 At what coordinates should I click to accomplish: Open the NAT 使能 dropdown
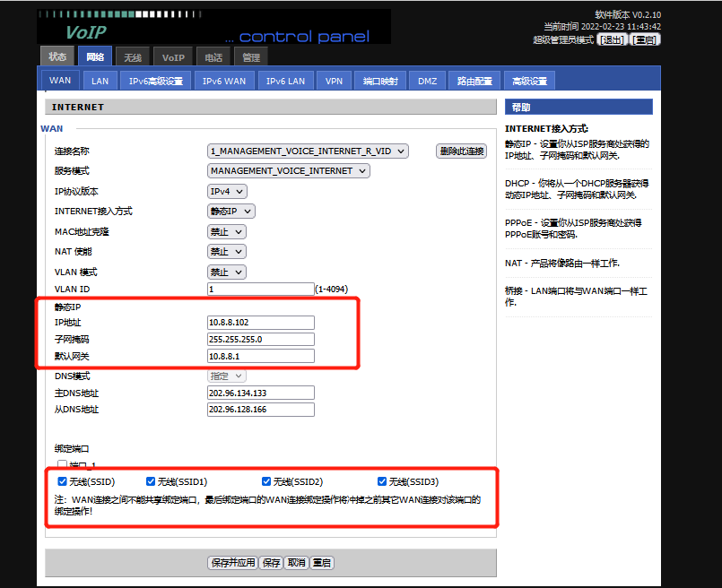226,252
